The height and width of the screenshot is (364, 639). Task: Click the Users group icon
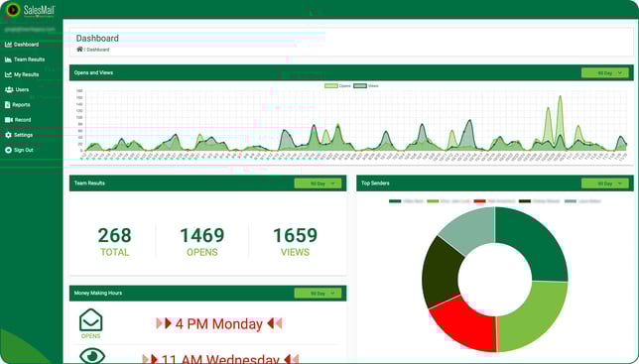tap(9, 89)
